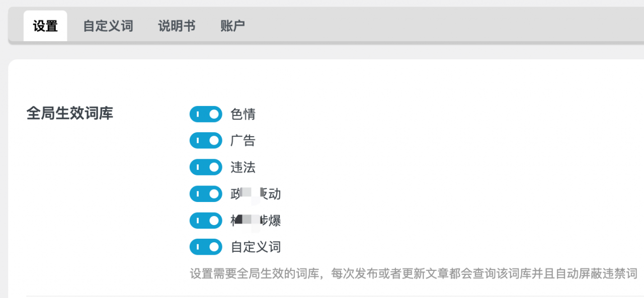Viewport: 644px width, 298px height.
Task: Toggle off the 色情 word library switch
Action: coord(205,114)
